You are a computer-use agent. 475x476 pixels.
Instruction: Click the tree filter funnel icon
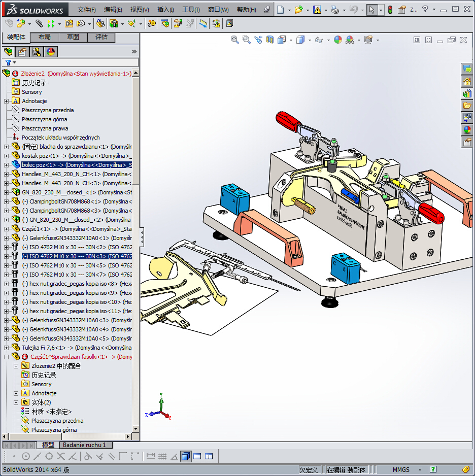(x=8, y=62)
